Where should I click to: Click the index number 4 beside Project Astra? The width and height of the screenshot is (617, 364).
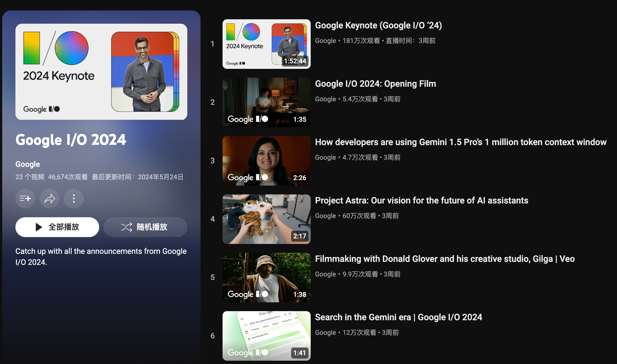(x=212, y=219)
